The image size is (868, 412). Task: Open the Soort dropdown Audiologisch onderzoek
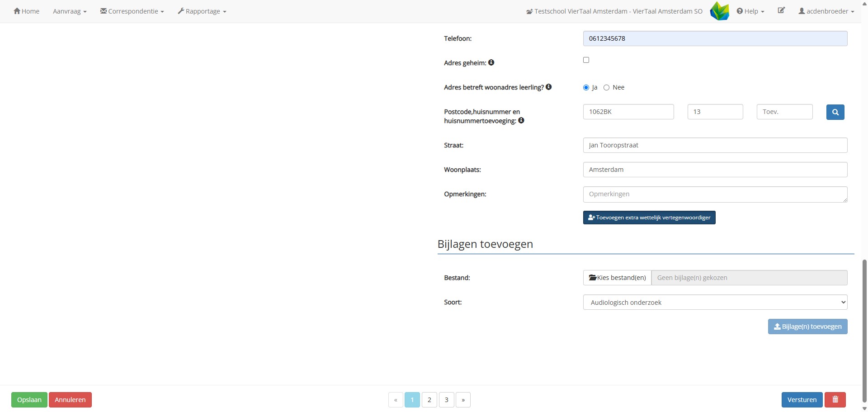[x=715, y=302]
